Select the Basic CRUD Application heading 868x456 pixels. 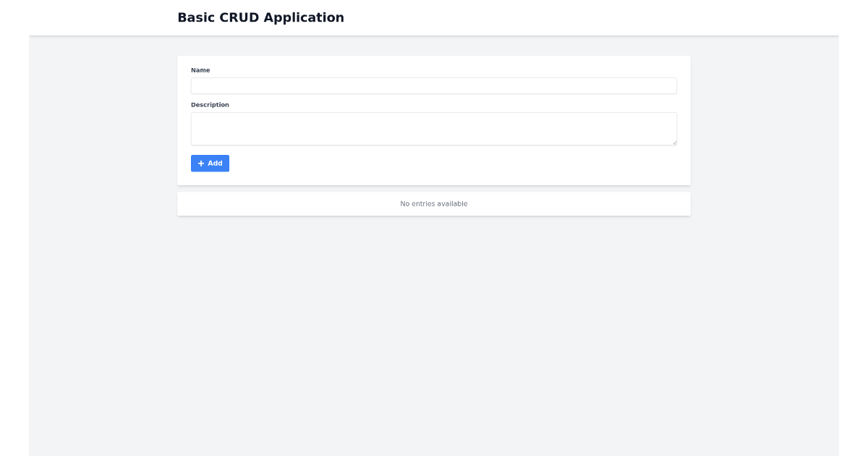pos(260,17)
